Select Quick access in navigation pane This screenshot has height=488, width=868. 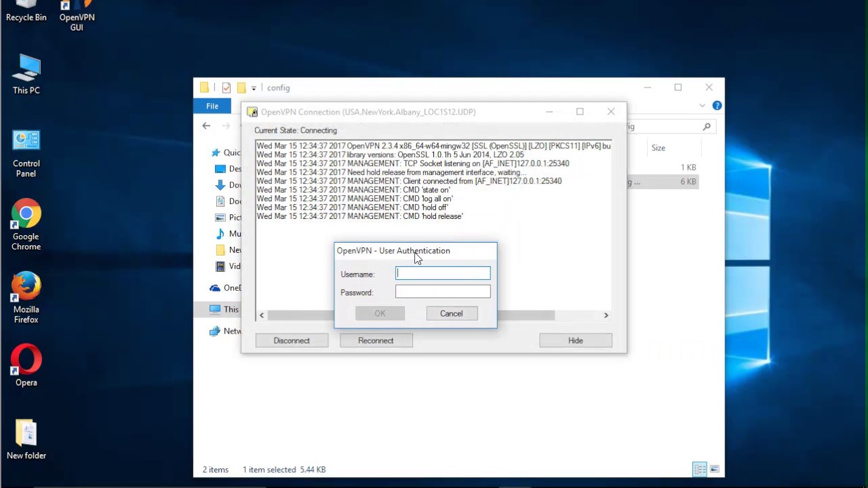[x=224, y=152]
